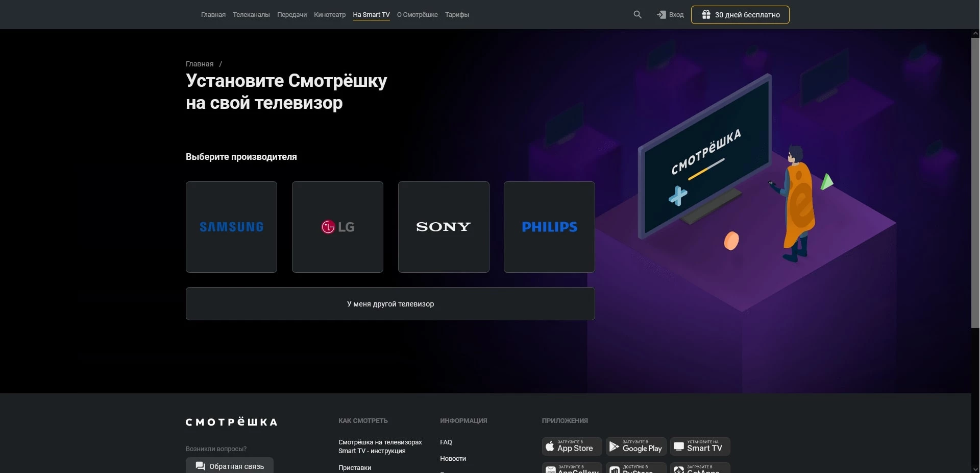Choose the LG logo tile
The height and width of the screenshot is (473, 980).
pos(337,227)
